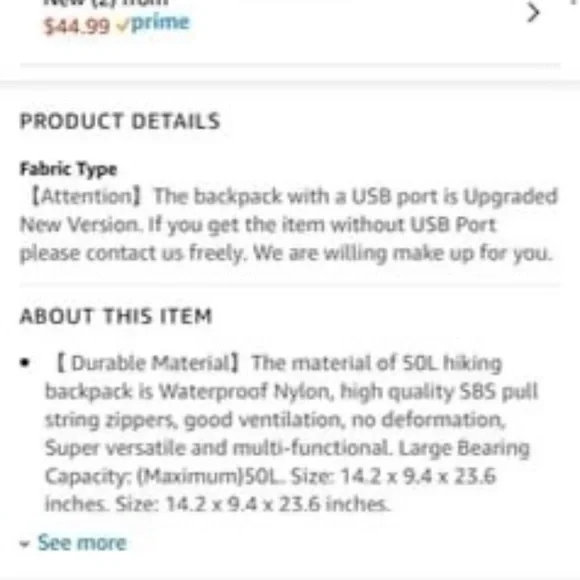Select the $44.99 price text
This screenshot has width=580, height=580.
[x=77, y=26]
